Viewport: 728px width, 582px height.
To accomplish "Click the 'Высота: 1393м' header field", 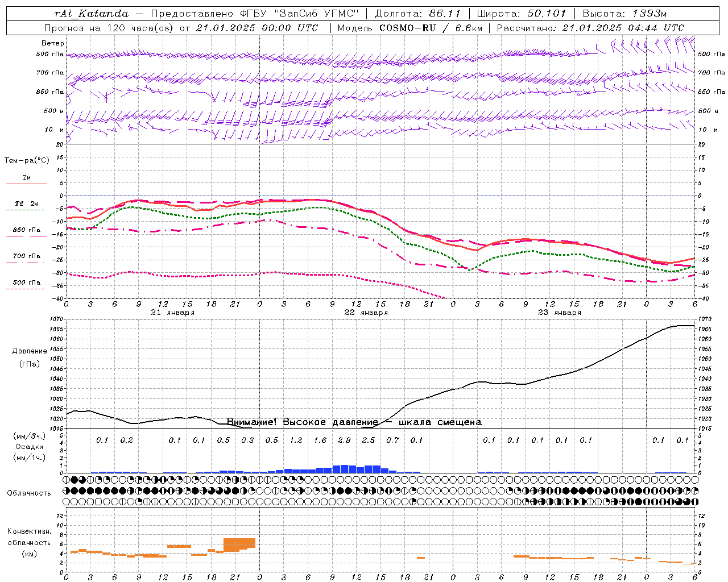I will tap(624, 14).
